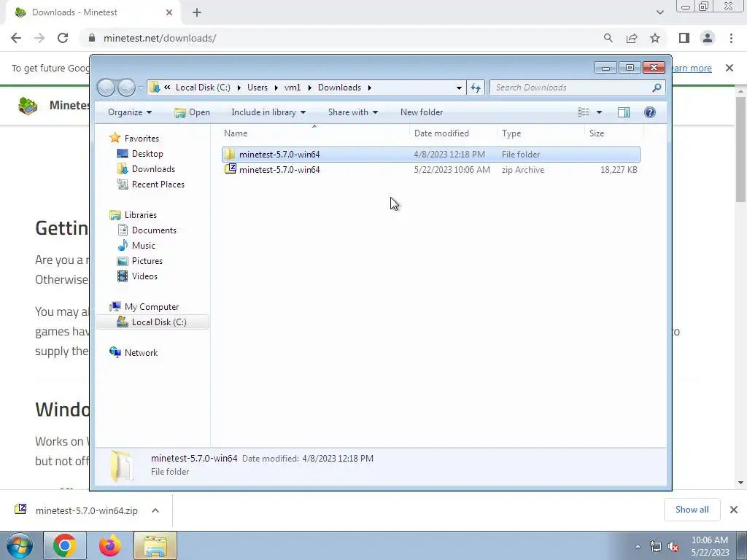Click Open in Explorer toolbar

pos(192,112)
